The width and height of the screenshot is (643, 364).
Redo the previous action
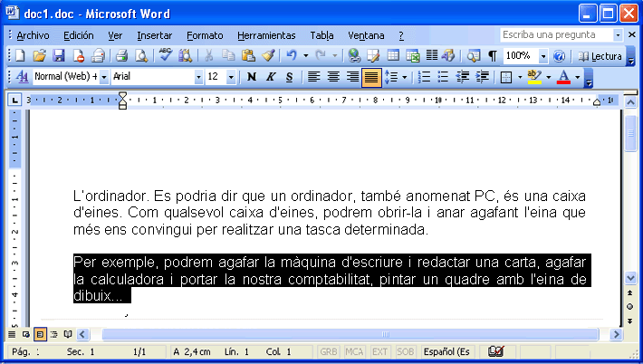coord(321,55)
